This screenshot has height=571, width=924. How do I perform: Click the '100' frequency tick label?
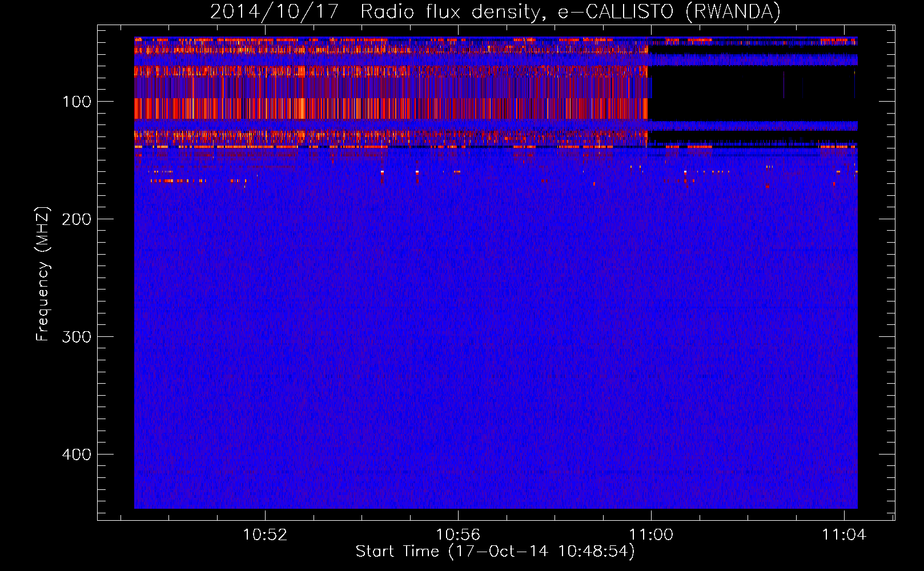[x=77, y=102]
